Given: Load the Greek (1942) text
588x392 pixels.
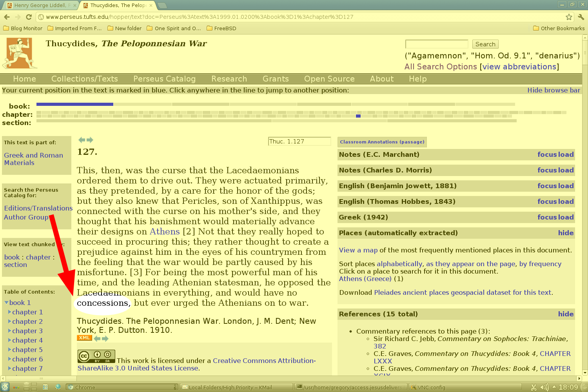Looking at the screenshot, I should click(566, 217).
